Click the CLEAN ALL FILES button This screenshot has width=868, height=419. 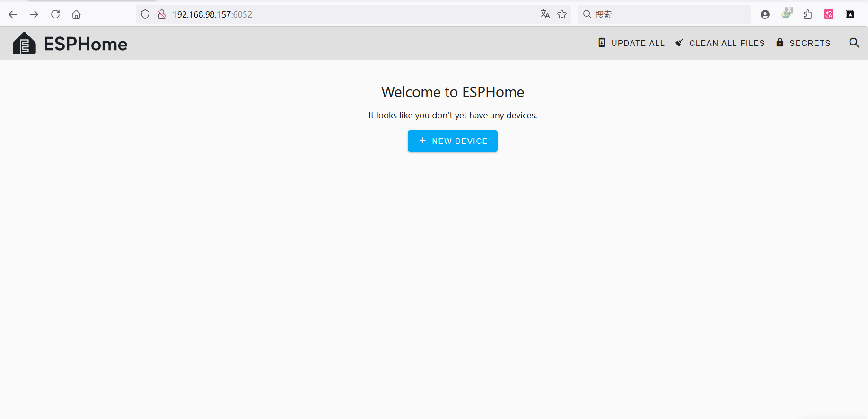tap(720, 43)
